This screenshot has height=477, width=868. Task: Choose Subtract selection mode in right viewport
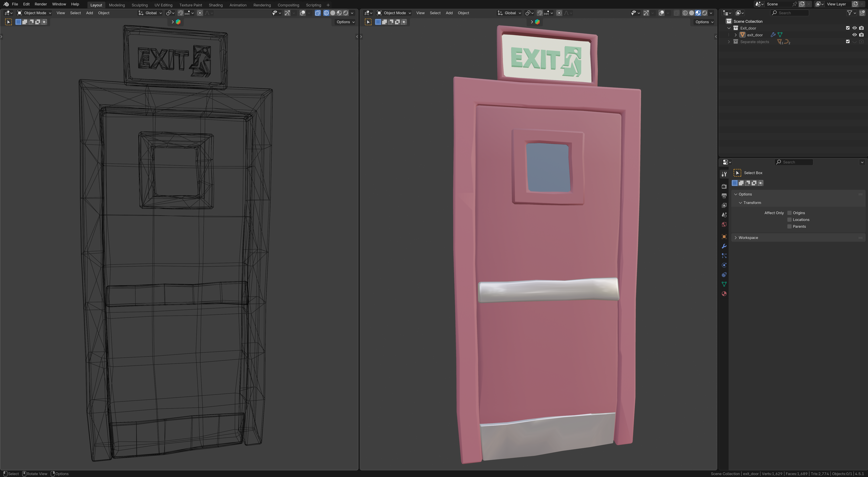391,22
